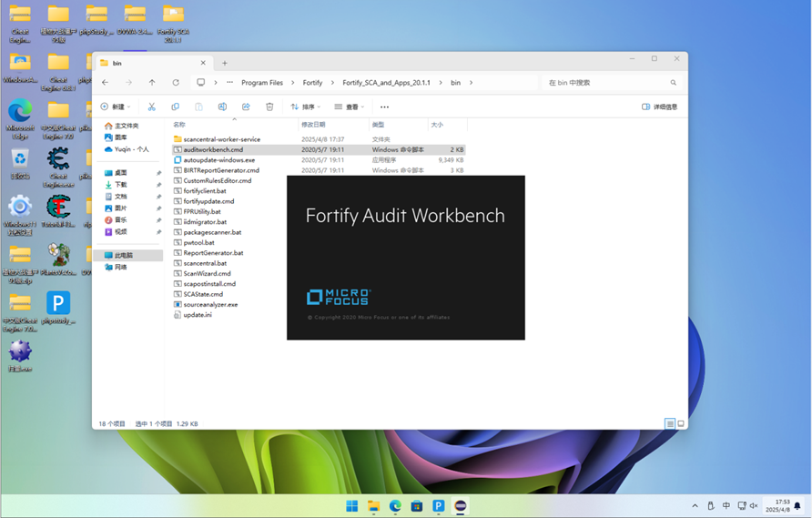Select This PC in navigation pane
The width and height of the screenshot is (812, 518).
tap(128, 256)
